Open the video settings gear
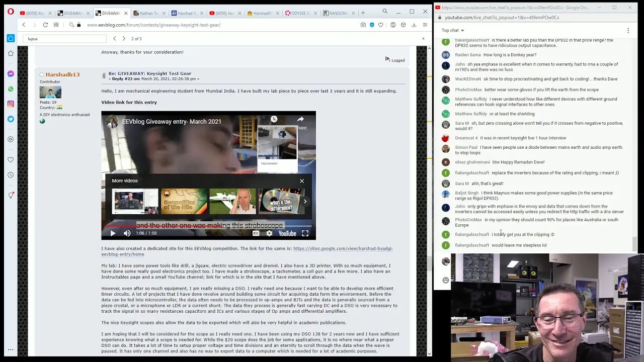Image resolution: width=644 pixels, height=362 pixels. tap(269, 233)
